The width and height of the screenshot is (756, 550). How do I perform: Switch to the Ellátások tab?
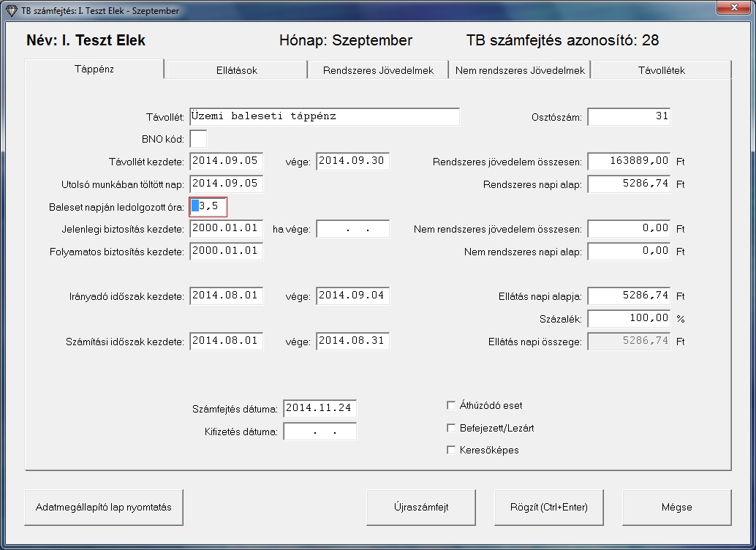[x=235, y=70]
